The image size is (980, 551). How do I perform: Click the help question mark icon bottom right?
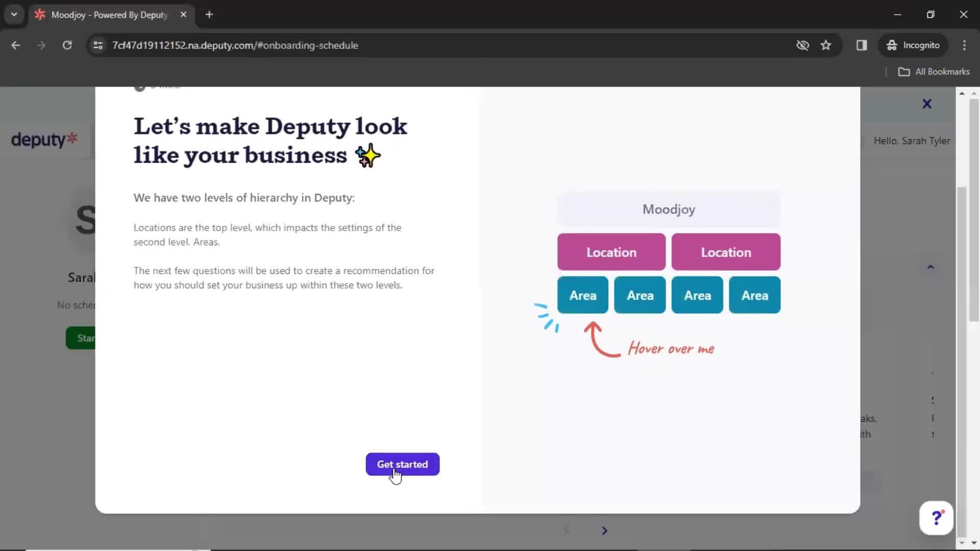point(938,518)
